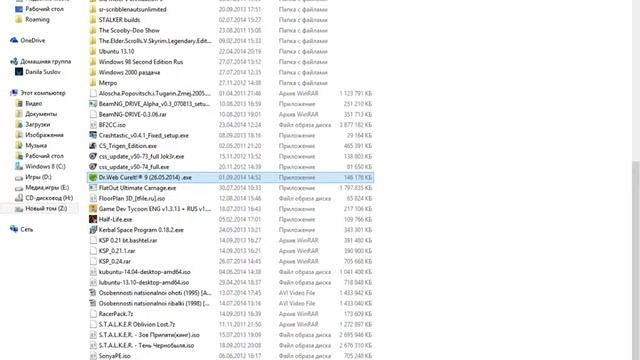Select S.T.A.L.K.E.R. - Тень Чернобыля.iso file

coord(147,345)
